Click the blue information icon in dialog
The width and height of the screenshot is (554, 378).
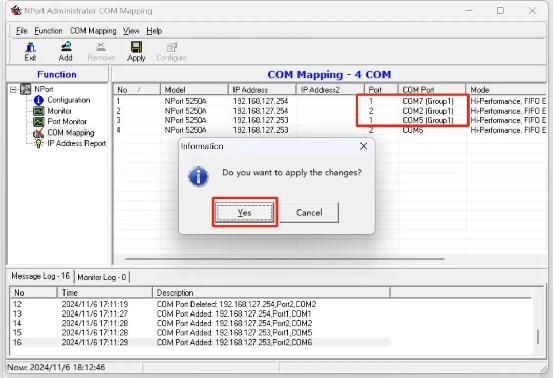198,176
